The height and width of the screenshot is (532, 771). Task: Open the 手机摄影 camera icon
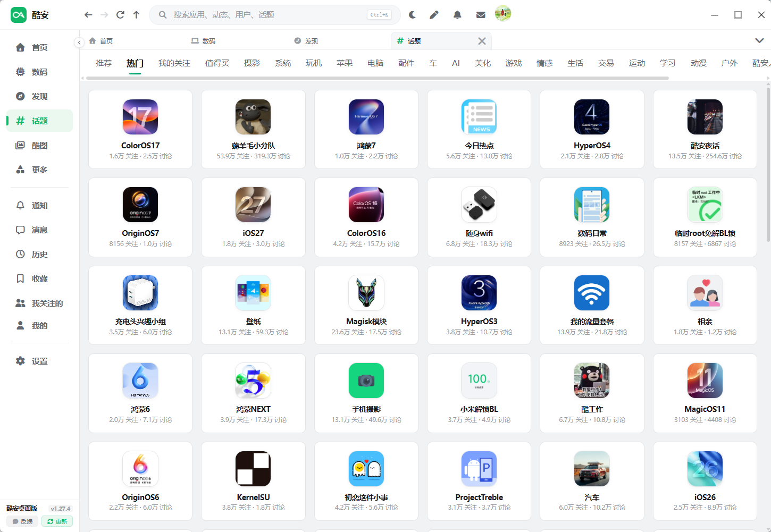[x=366, y=381]
